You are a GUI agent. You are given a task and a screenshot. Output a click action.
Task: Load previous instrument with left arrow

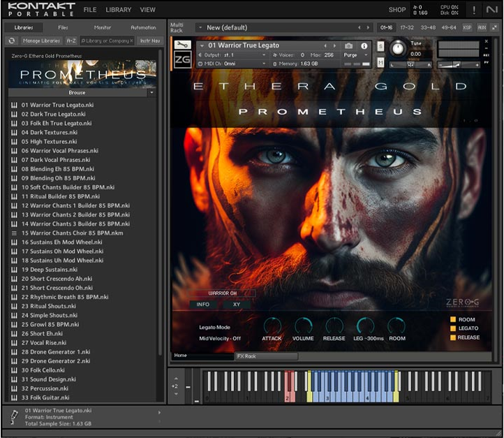[x=325, y=45]
